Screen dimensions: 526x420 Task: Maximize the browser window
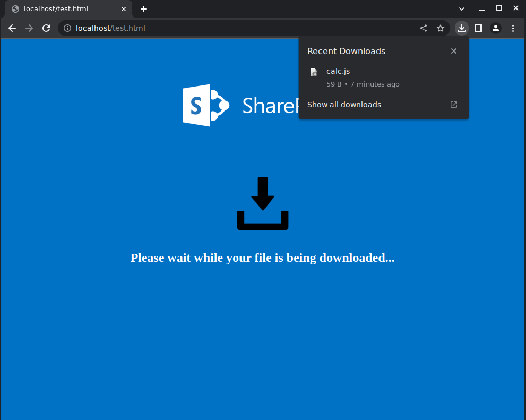point(499,8)
